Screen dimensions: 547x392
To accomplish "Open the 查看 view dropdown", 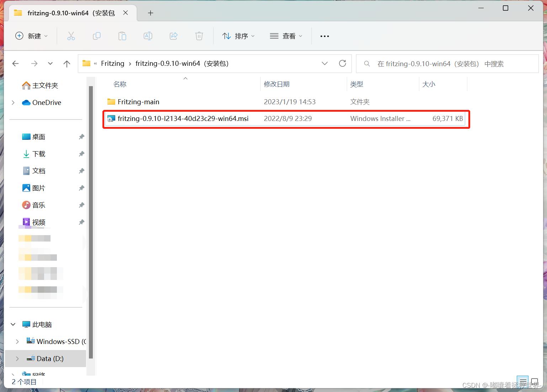I will tap(286, 36).
